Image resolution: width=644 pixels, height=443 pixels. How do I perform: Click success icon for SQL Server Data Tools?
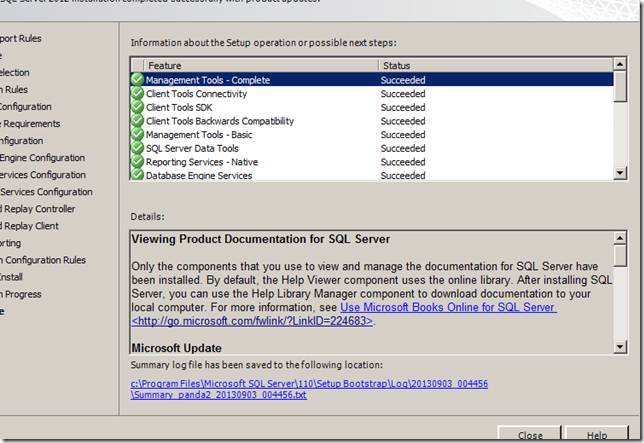(x=137, y=148)
